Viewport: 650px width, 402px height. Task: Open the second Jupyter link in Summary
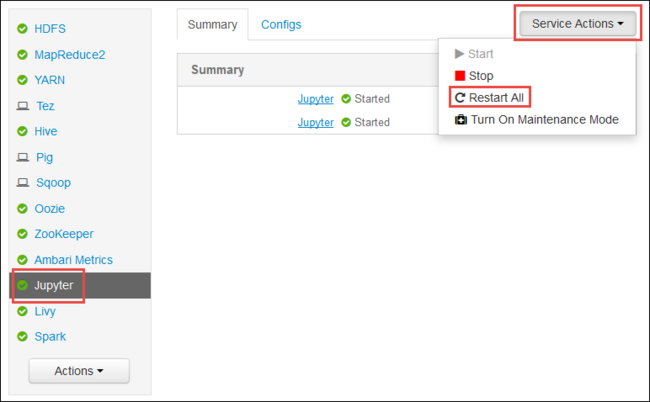point(315,122)
